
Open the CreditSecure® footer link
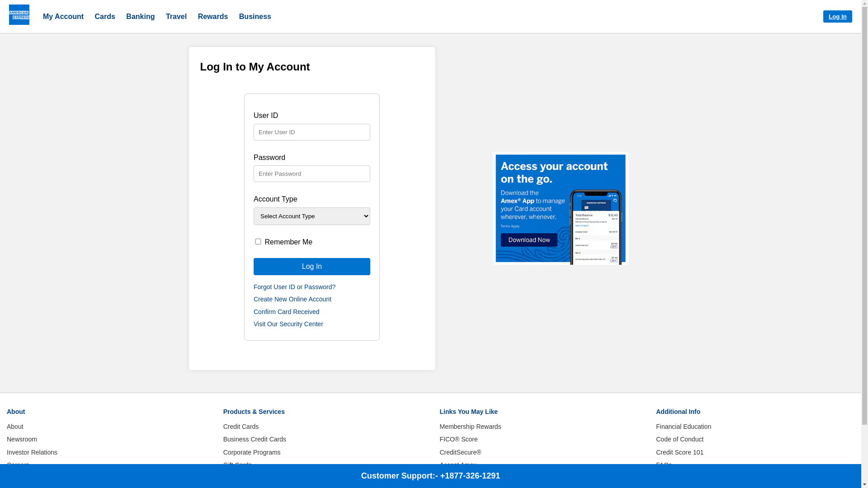point(460,452)
